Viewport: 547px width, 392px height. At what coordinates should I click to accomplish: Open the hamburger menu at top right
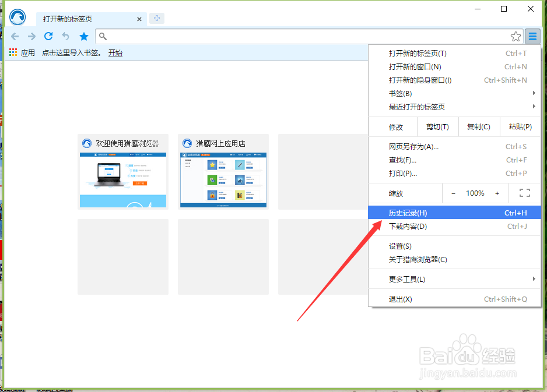[532, 36]
